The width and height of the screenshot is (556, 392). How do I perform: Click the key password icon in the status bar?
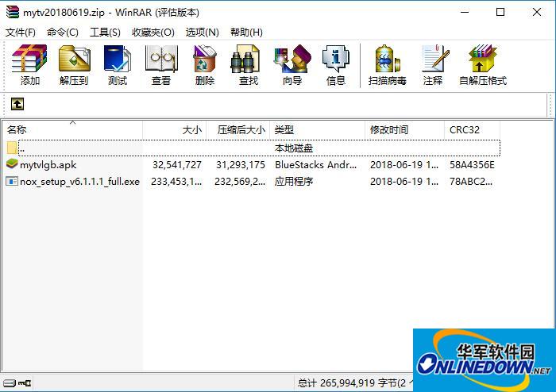[x=25, y=382]
